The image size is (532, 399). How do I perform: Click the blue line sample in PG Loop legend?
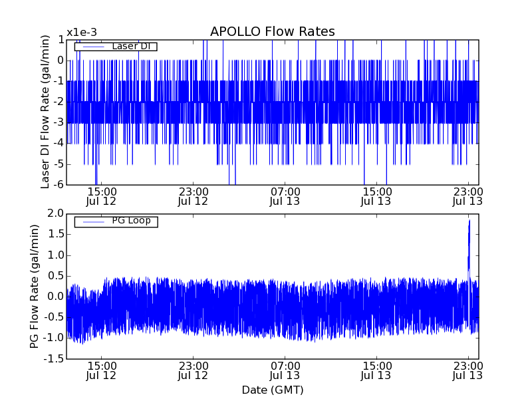click(93, 222)
